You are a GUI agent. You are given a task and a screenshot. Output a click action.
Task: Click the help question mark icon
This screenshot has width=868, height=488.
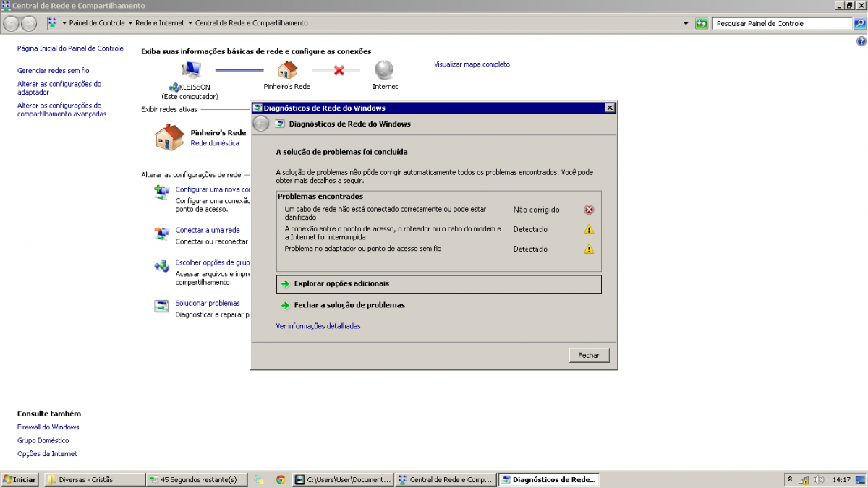click(x=861, y=42)
